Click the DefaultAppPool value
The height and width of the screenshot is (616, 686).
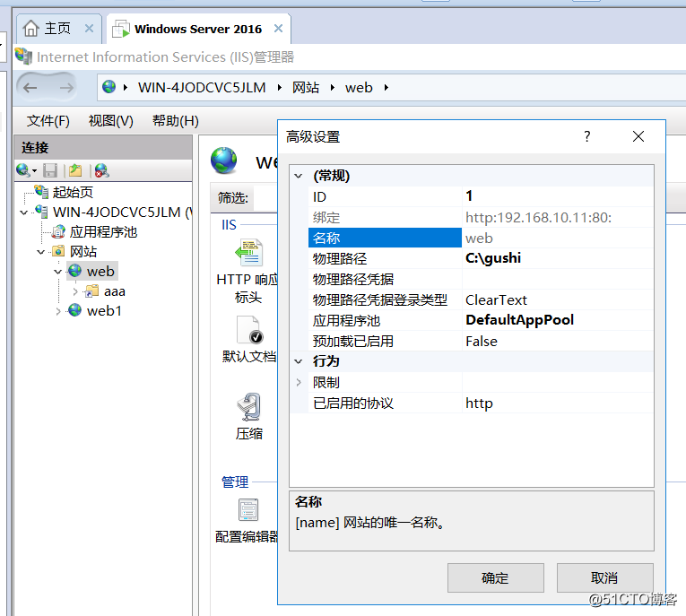(x=520, y=320)
